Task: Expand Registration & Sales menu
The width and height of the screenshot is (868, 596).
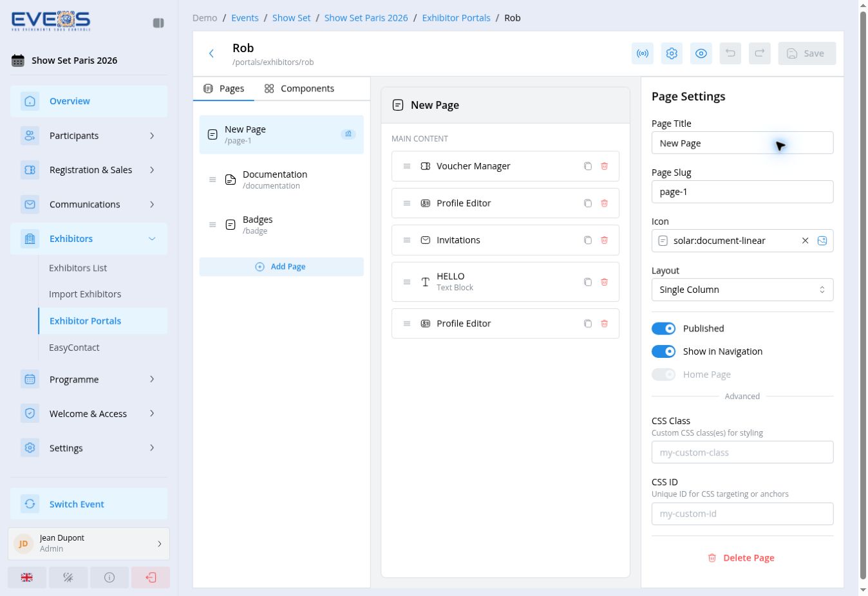Action: click(x=89, y=170)
